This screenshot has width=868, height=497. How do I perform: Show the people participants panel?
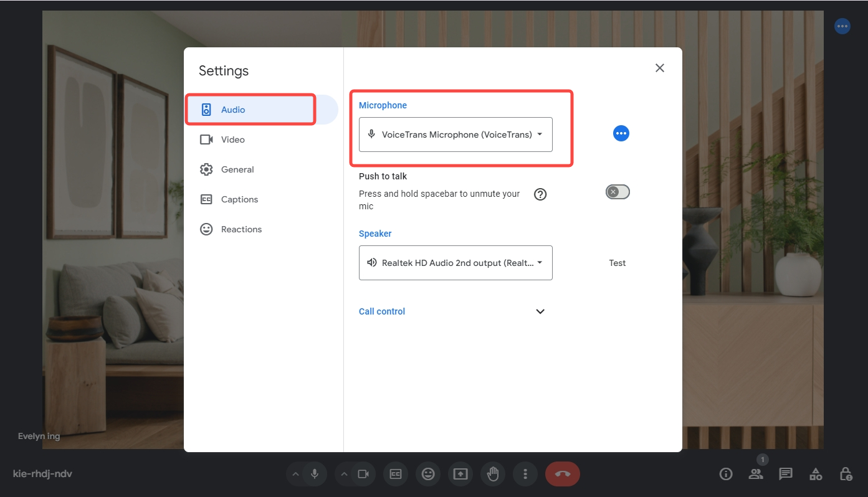[756, 474]
